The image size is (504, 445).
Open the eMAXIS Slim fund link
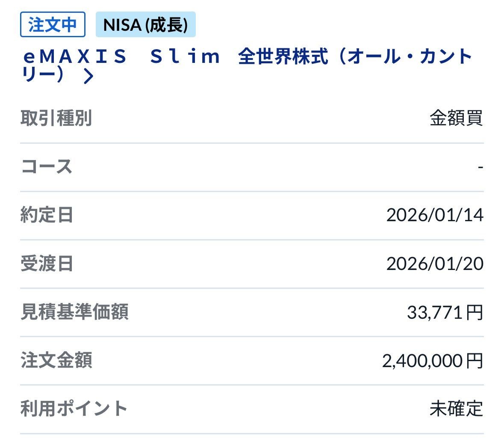(122, 56)
